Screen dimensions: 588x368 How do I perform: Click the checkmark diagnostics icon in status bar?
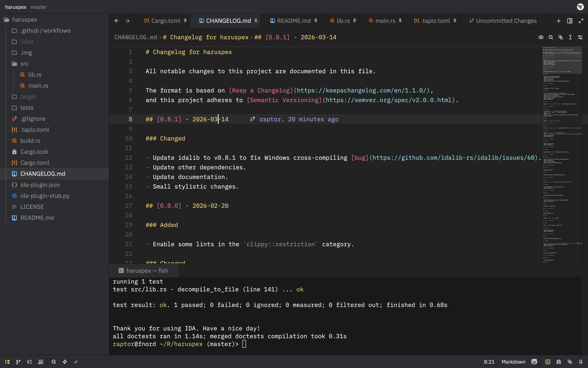click(76, 362)
